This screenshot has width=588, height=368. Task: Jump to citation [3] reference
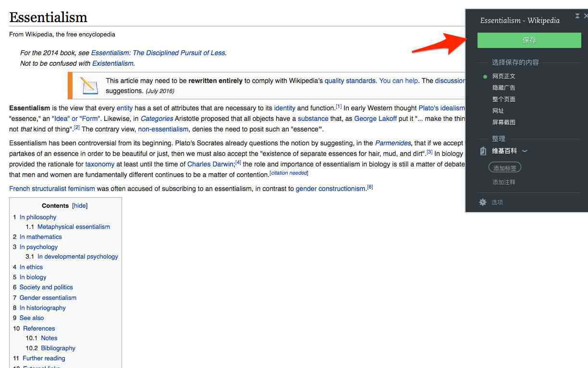click(x=429, y=152)
